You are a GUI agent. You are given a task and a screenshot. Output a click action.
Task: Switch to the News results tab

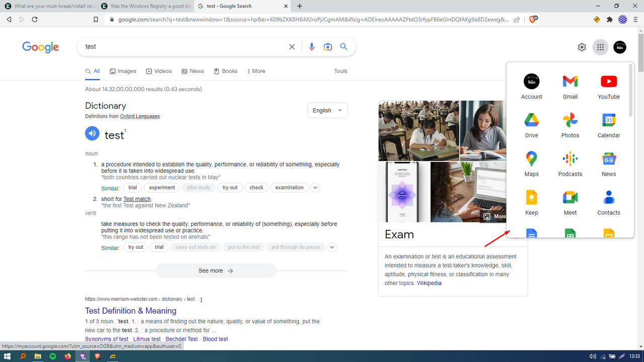pos(193,71)
